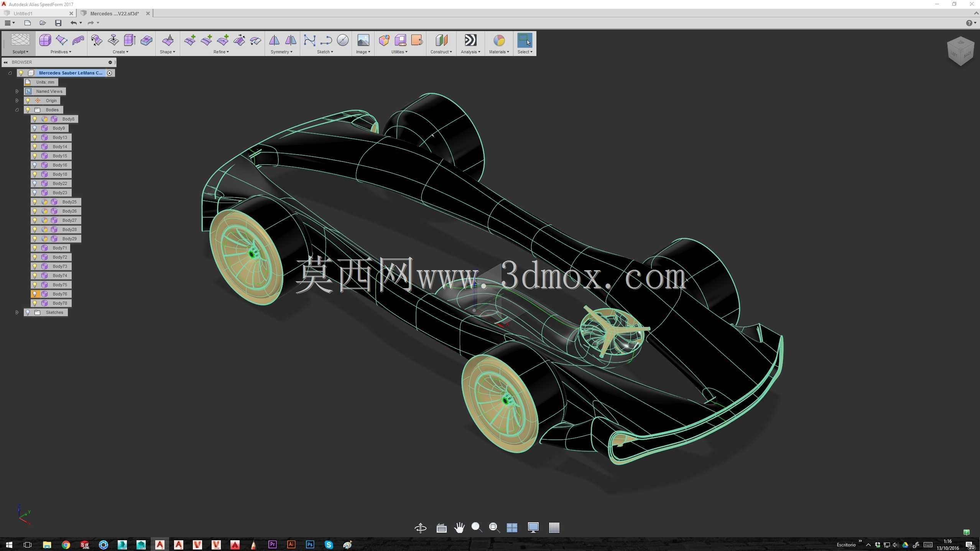Open the Utilities menu
The width and height of the screenshot is (980, 551).
(399, 52)
